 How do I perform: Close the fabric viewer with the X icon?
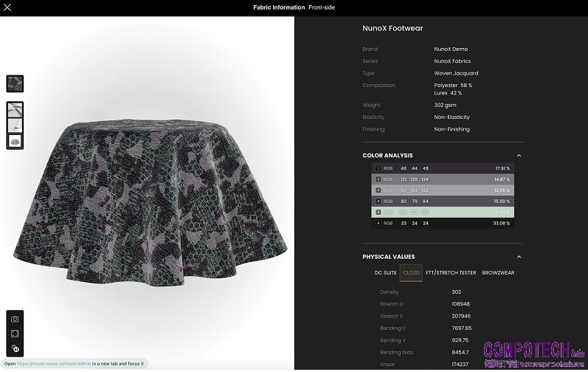point(9,7)
